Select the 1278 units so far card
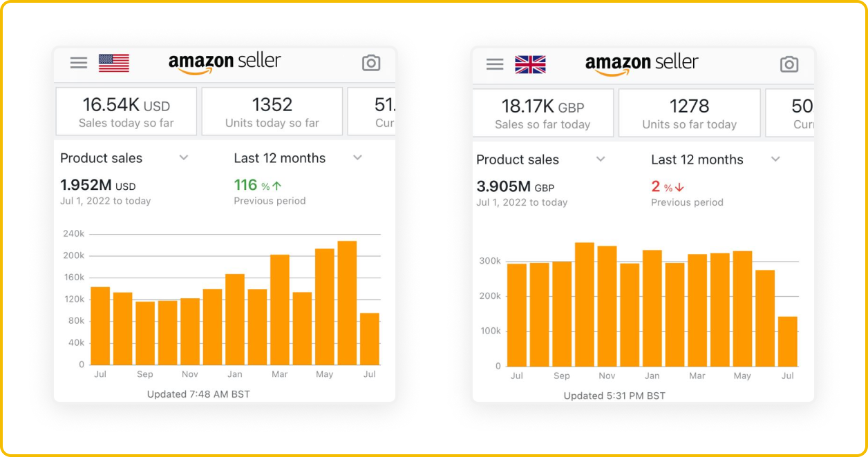868x457 pixels. [x=689, y=113]
